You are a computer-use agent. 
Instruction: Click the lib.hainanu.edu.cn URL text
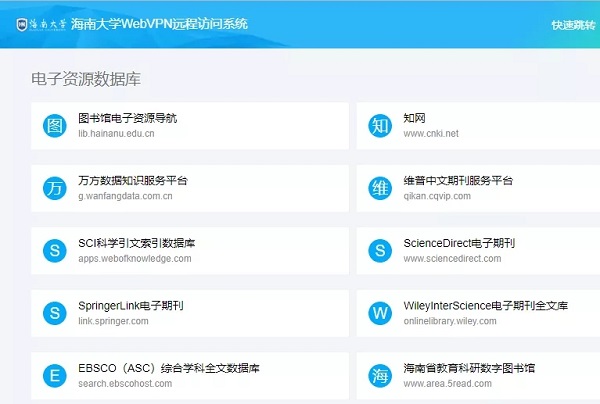click(116, 134)
